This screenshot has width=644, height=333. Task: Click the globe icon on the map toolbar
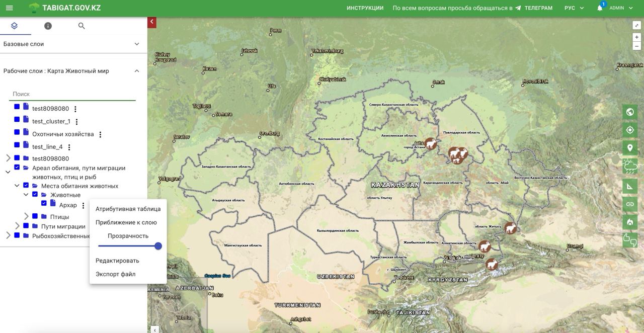[x=630, y=112]
